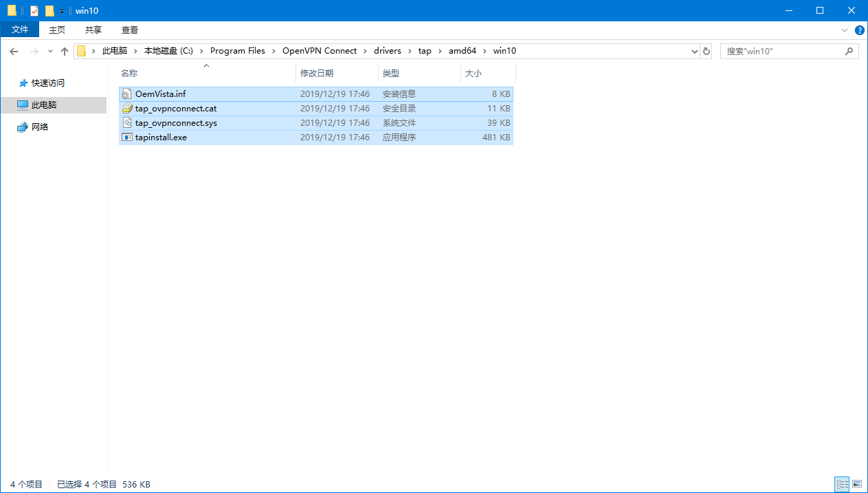
Task: Navigate to 本地磁盘 (C:) breadcrumb
Action: click(x=168, y=51)
